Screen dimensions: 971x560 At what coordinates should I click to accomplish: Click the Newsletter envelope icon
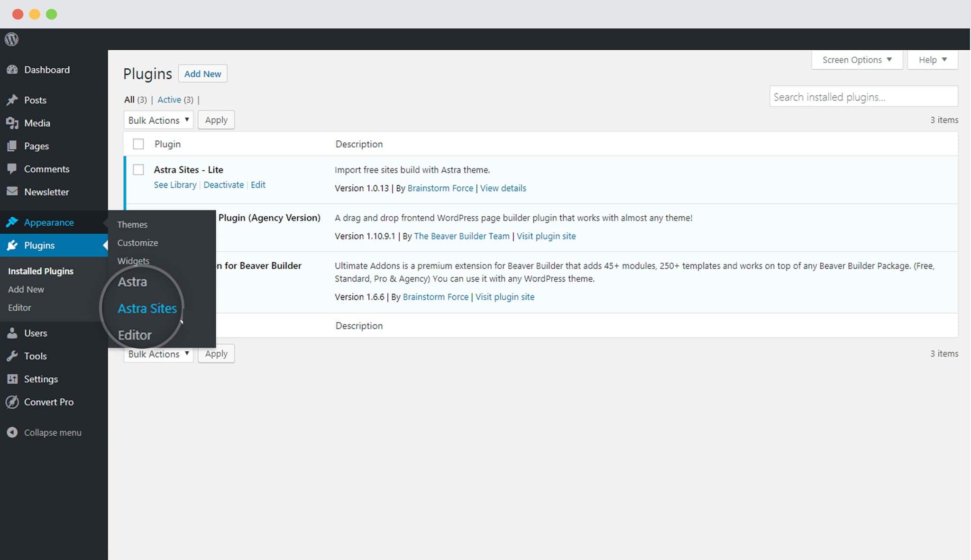[x=12, y=192]
